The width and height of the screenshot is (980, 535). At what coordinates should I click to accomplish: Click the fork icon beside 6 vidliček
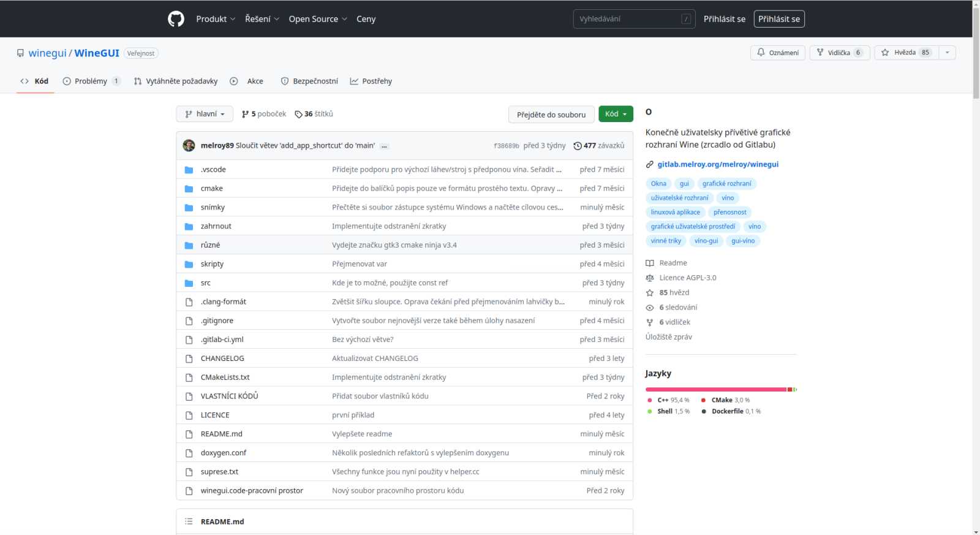point(650,322)
